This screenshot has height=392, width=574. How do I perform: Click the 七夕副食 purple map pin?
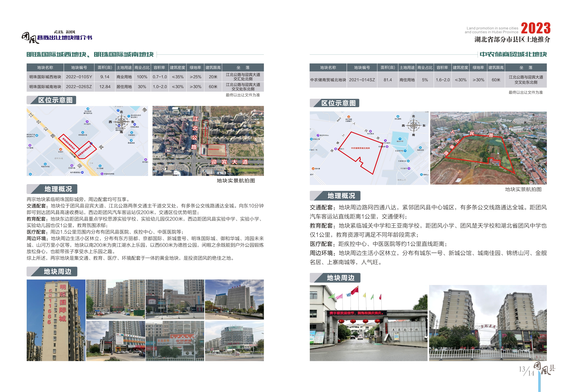(x=30, y=145)
